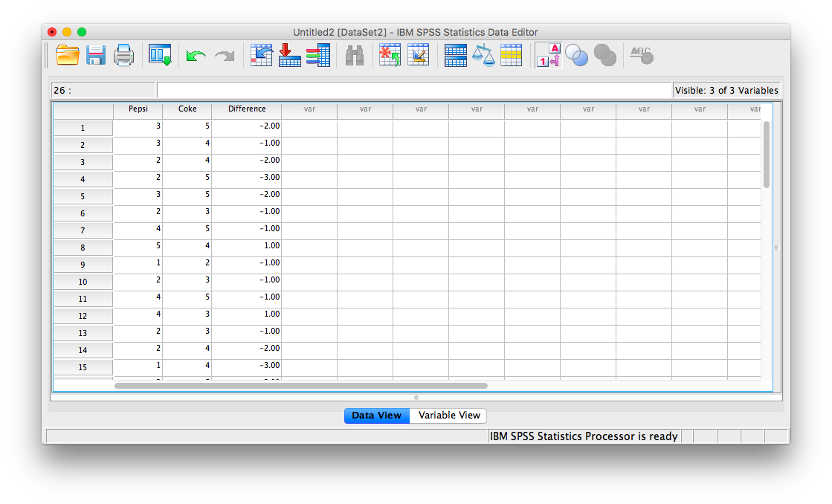Click the Go to case icon
The height and width of the screenshot is (504, 832).
click(261, 56)
